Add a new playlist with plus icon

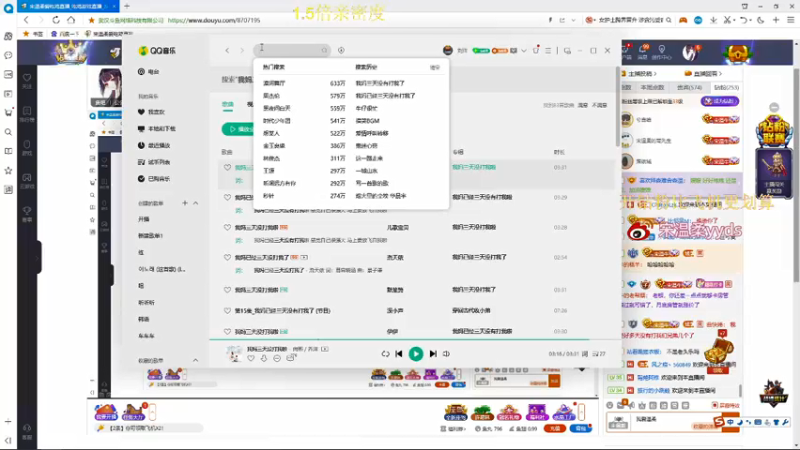[185, 203]
